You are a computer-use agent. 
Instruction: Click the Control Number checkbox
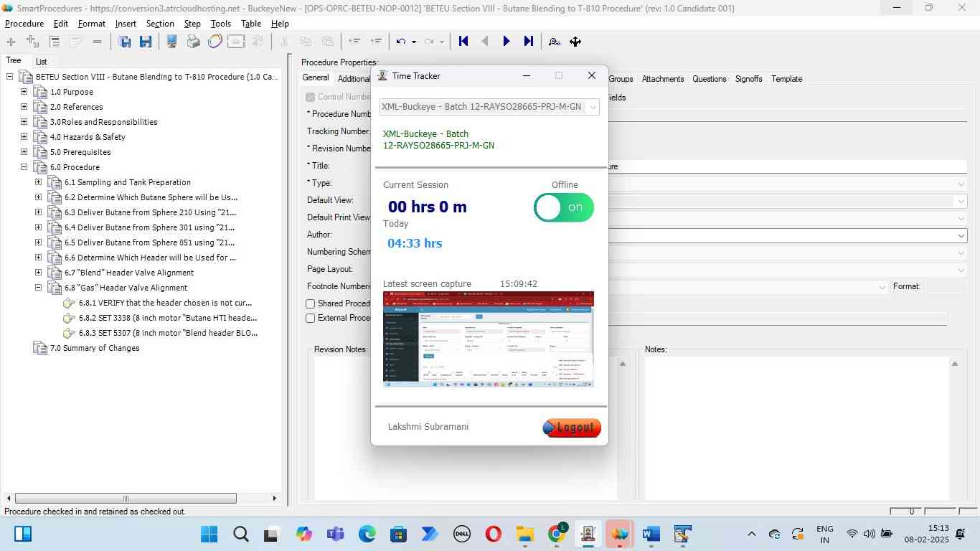[311, 97]
